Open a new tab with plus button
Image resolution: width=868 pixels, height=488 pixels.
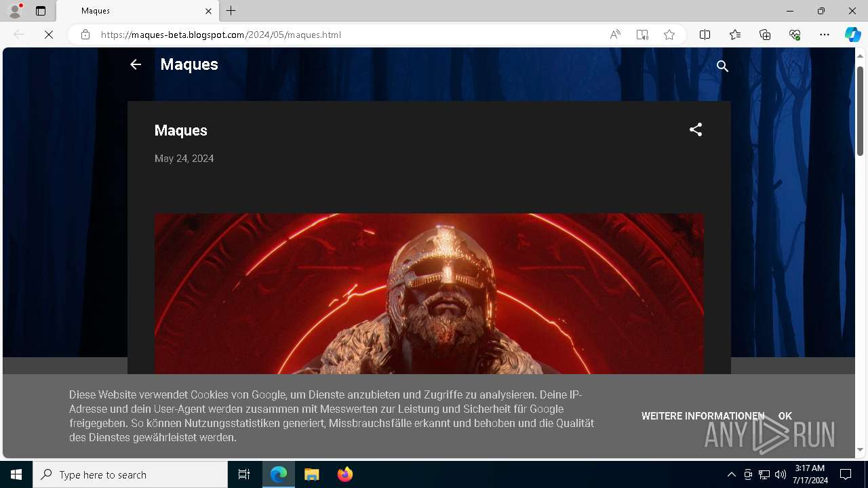pos(231,11)
